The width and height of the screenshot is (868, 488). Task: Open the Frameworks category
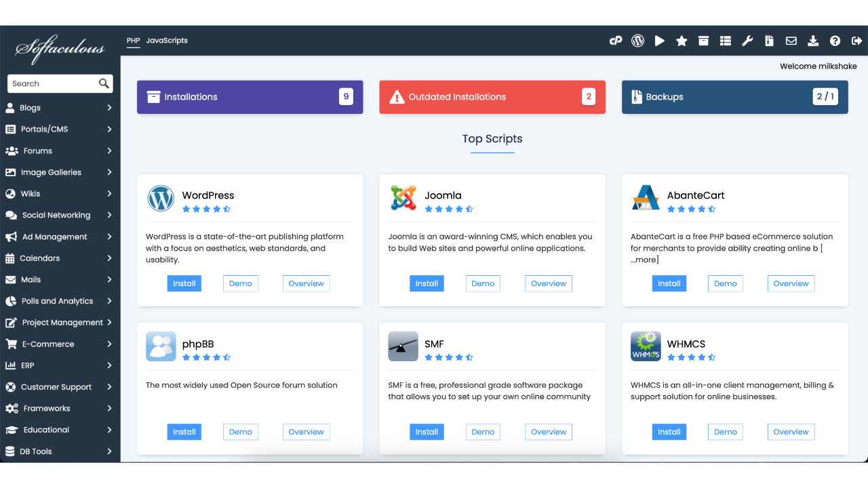60,409
